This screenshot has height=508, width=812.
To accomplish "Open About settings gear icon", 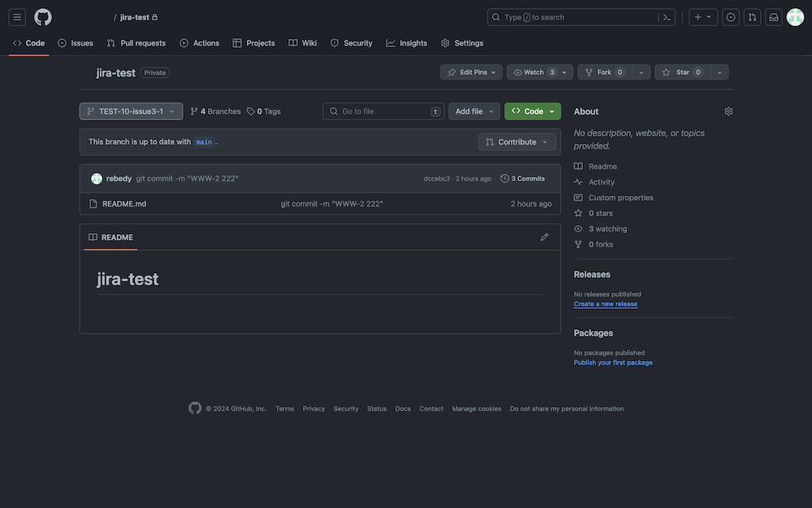I will (728, 111).
